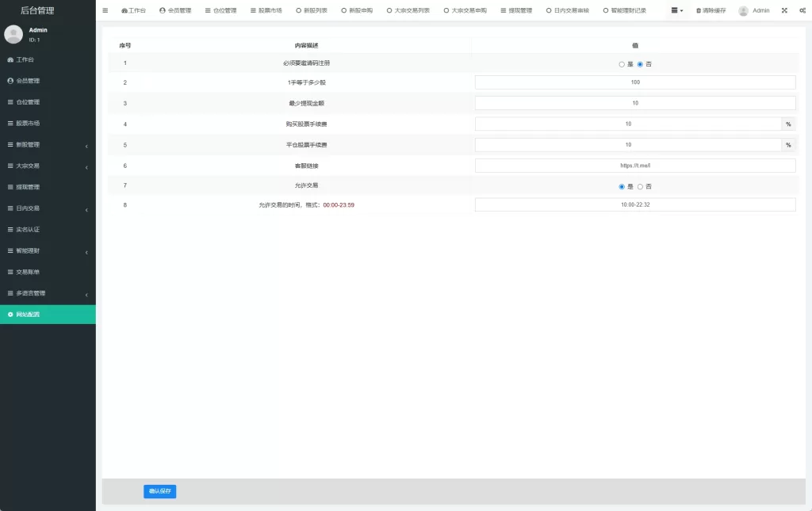This screenshot has height=511, width=812.
Task: Click the trading time input 10:00-22:32
Action: pos(635,205)
